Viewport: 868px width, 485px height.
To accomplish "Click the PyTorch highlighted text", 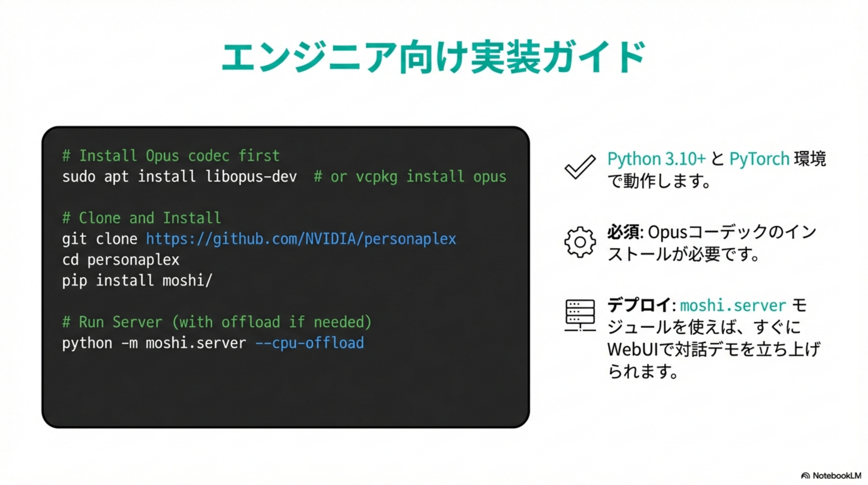I will pos(759,159).
